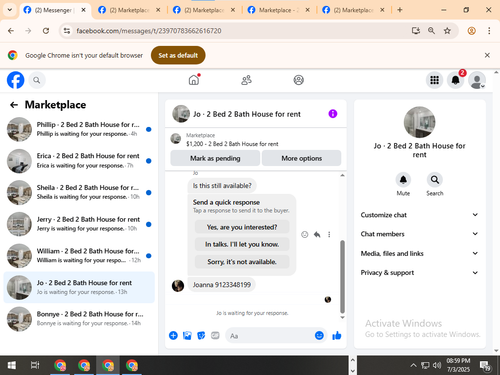The height and width of the screenshot is (375, 500).
Task: Expand Chat members section
Action: point(419,234)
